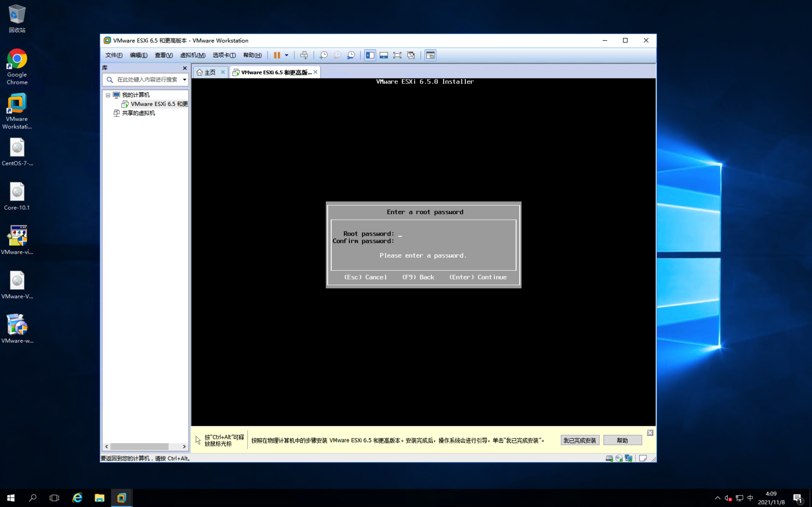
Task: Open power options dropdown arrow next to pause
Action: 287,55
